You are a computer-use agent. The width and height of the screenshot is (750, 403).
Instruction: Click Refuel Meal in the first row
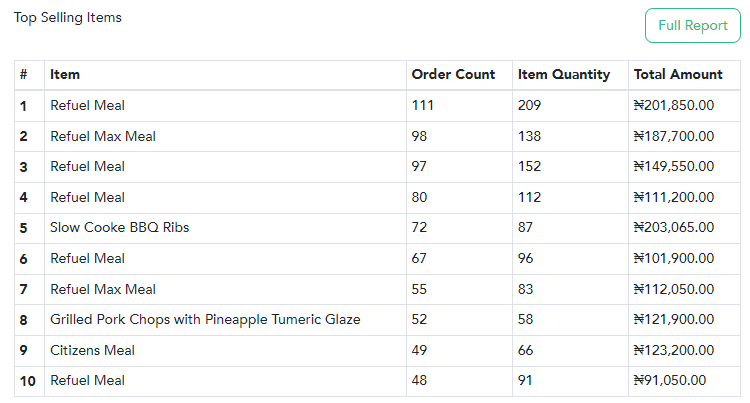pos(88,105)
